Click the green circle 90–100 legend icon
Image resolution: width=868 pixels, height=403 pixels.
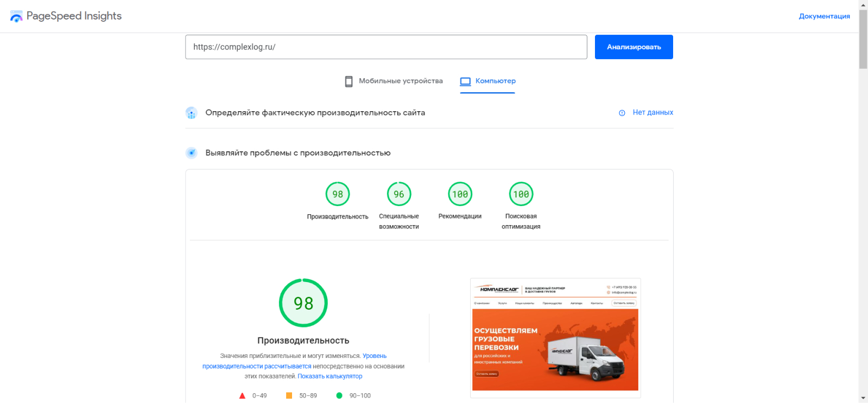pyautogui.click(x=339, y=396)
